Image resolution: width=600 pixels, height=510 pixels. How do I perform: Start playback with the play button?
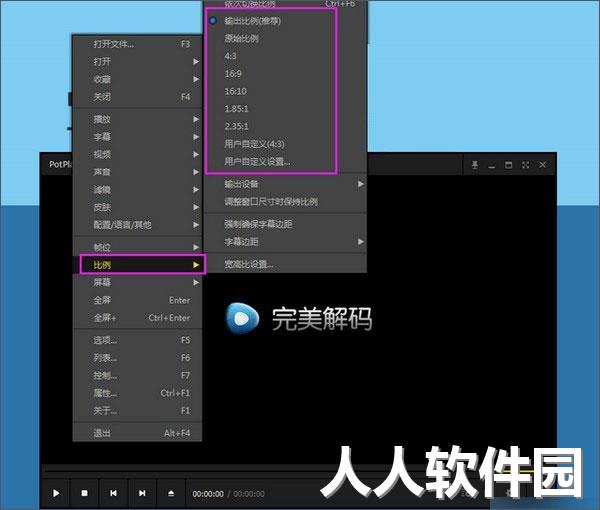point(56,493)
